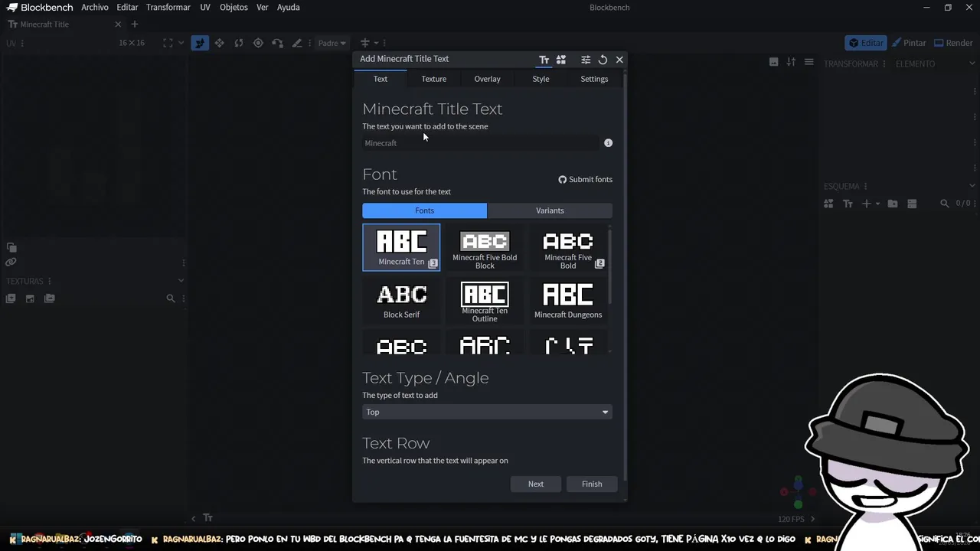Open dropdown arrow beside Esquema plus icon
The width and height of the screenshot is (980, 551).
pyautogui.click(x=877, y=204)
